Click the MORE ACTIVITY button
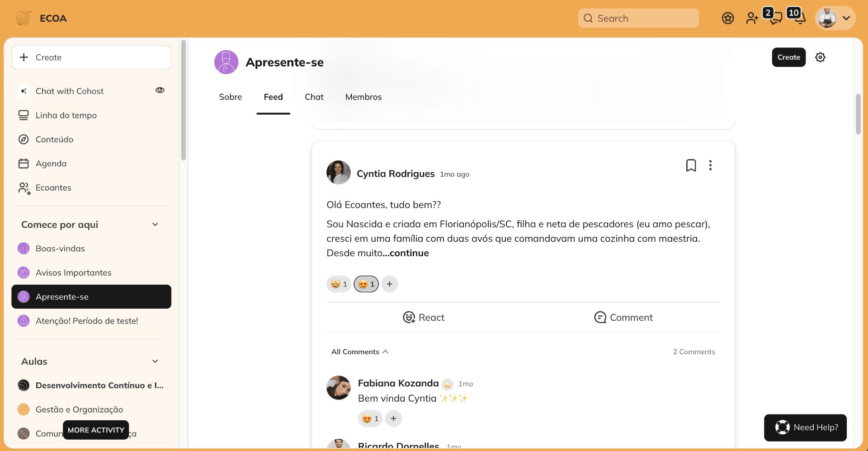 96,430
